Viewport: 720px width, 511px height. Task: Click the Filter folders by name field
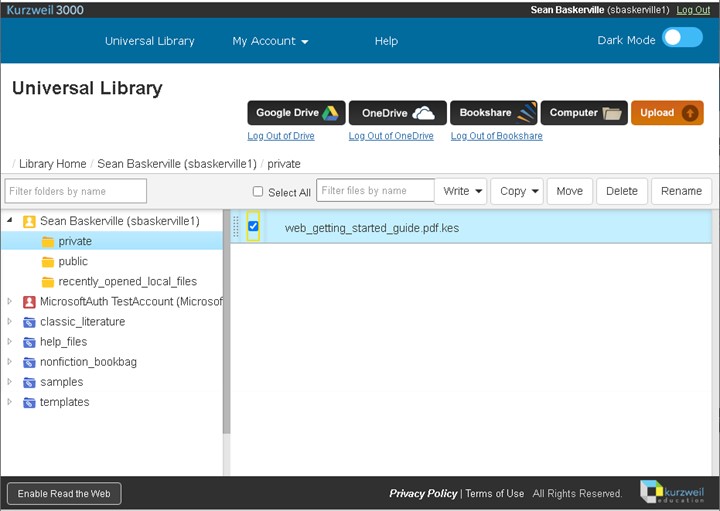pos(76,191)
